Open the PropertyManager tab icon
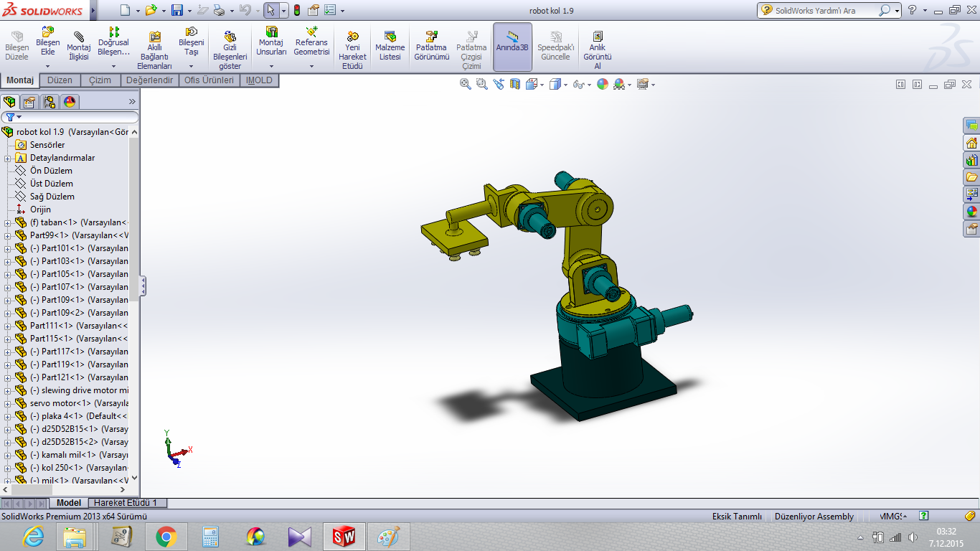The width and height of the screenshot is (980, 551). [x=29, y=101]
